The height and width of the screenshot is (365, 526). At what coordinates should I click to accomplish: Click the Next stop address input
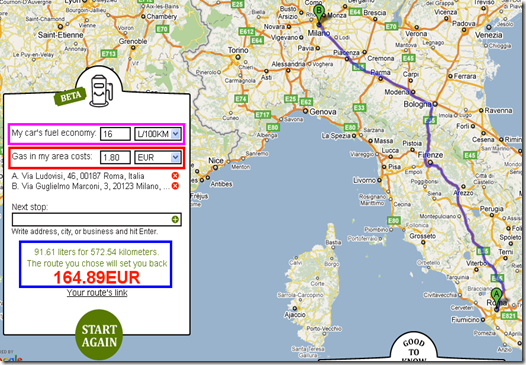[x=97, y=219]
